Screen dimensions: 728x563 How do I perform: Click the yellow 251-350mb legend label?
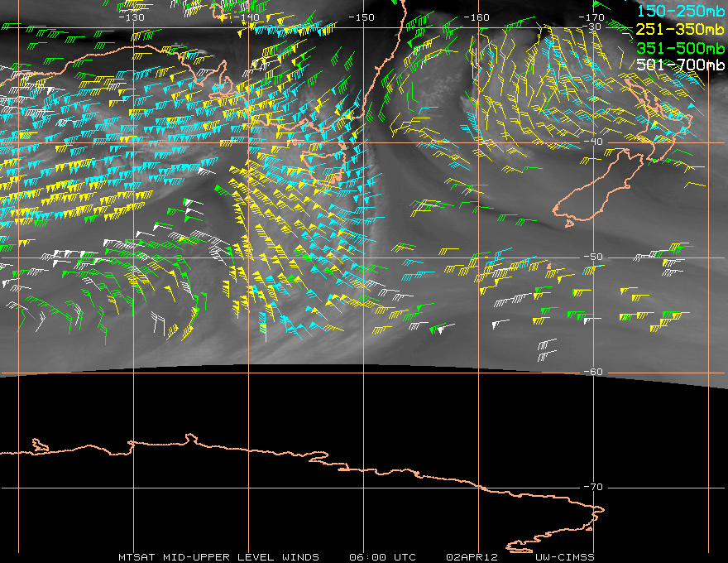[680, 30]
